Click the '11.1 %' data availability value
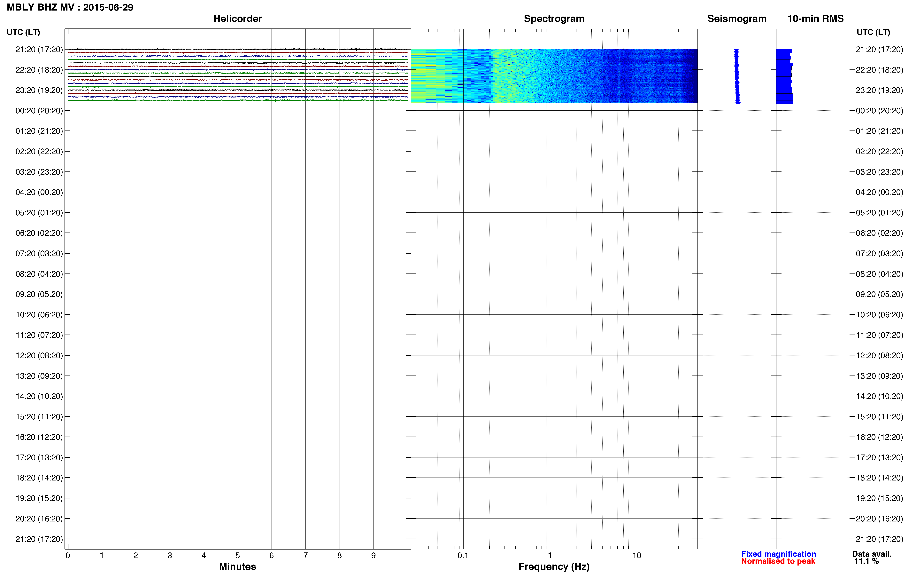 867,561
